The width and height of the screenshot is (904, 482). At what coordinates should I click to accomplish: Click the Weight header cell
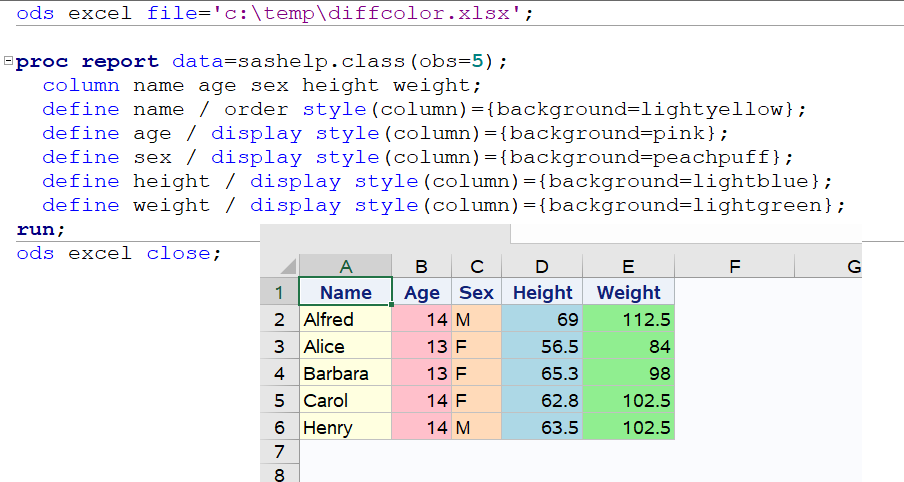pos(628,293)
